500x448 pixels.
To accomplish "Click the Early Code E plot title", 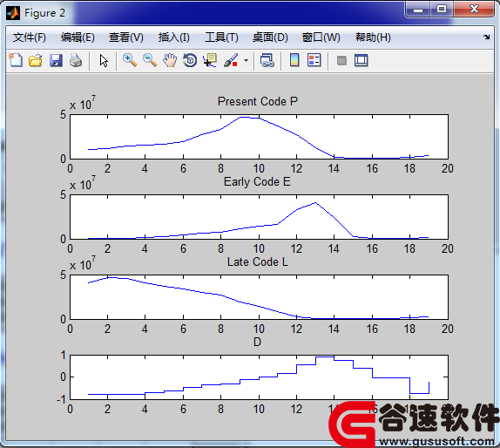I will coord(257,181).
